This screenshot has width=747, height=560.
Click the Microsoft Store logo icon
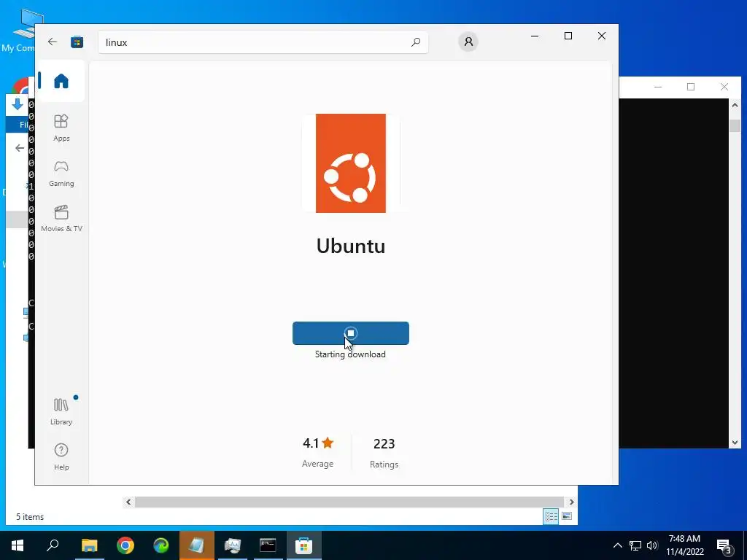77,42
